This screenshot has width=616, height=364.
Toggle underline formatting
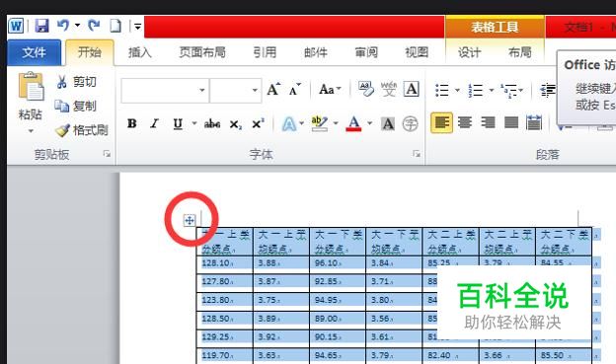coord(178,124)
